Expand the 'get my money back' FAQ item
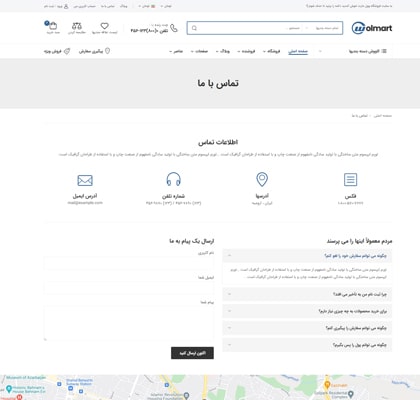 point(307,345)
